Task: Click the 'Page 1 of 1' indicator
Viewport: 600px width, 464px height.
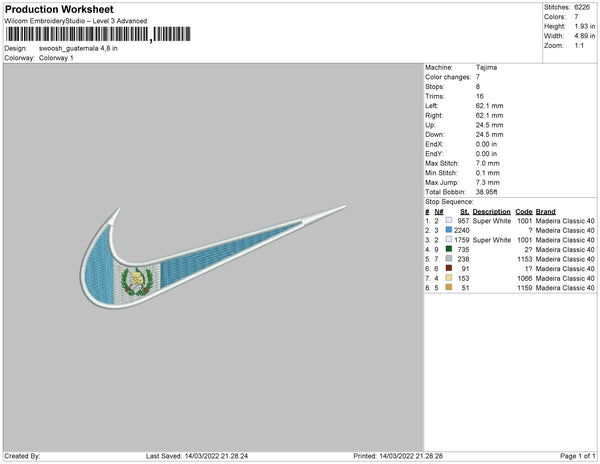Action: pyautogui.click(x=578, y=456)
